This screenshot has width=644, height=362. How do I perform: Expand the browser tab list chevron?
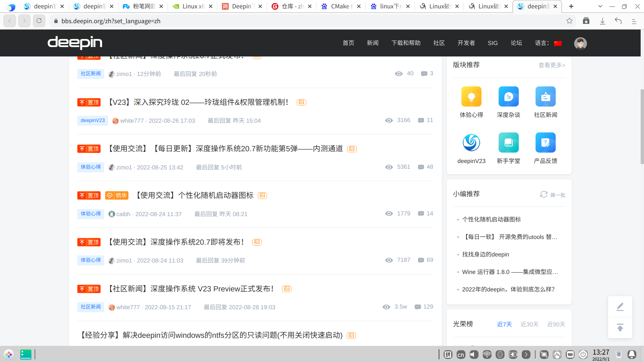pos(600,6)
